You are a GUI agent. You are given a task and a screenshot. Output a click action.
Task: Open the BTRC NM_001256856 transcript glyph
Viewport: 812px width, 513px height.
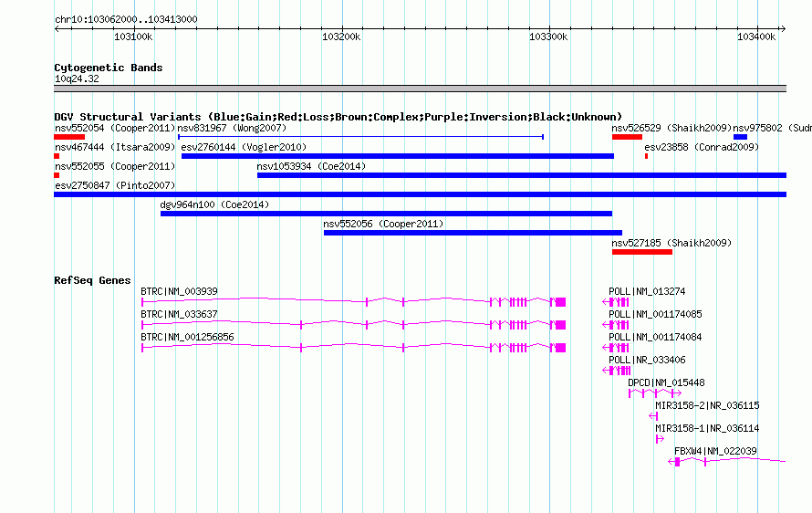[354, 347]
